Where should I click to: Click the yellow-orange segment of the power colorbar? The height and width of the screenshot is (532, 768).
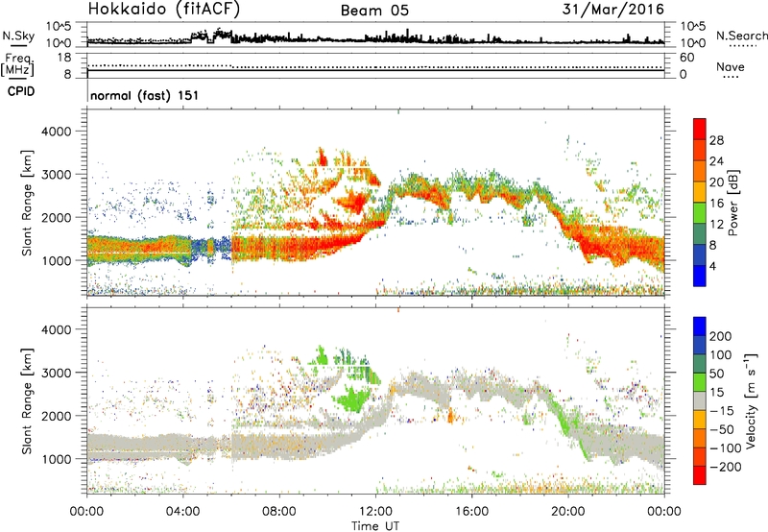(700, 192)
